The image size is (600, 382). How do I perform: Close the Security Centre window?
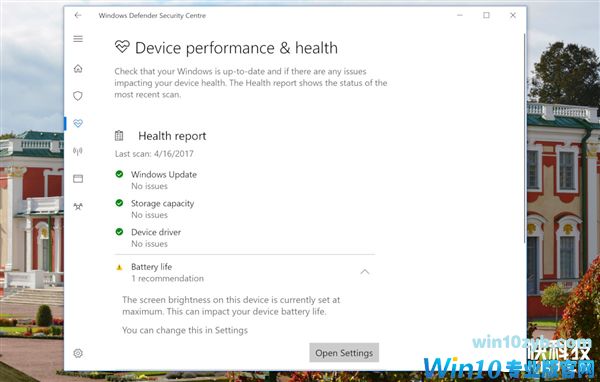point(513,15)
